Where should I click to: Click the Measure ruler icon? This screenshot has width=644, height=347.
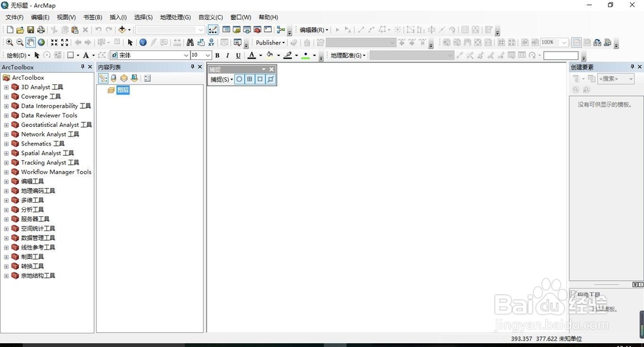[177, 42]
